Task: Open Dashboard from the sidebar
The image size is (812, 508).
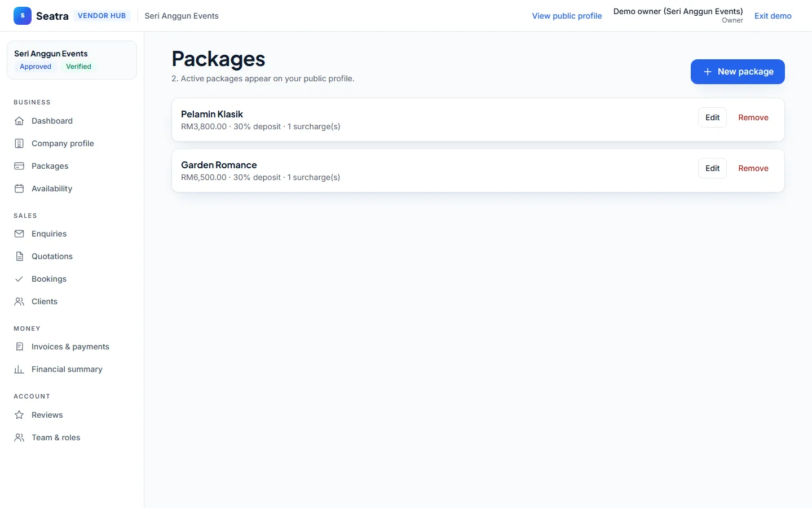Action: (72, 121)
